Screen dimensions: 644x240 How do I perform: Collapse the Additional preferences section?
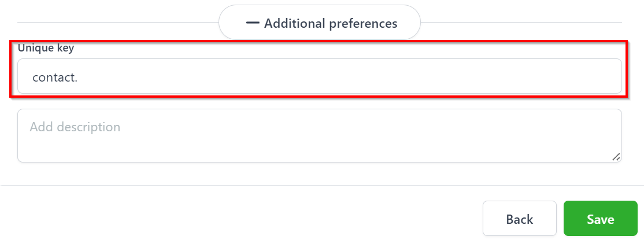(x=319, y=23)
